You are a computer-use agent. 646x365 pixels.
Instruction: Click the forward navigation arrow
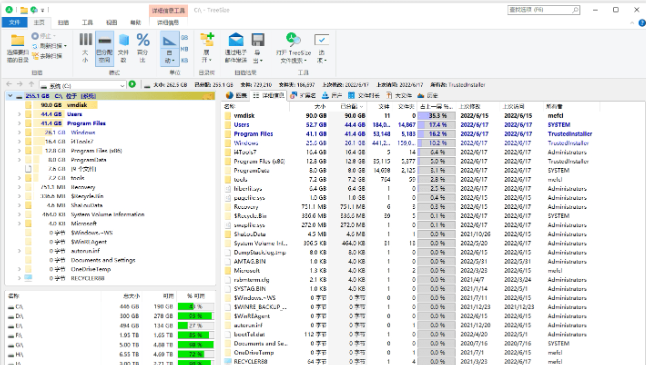(x=20, y=84)
